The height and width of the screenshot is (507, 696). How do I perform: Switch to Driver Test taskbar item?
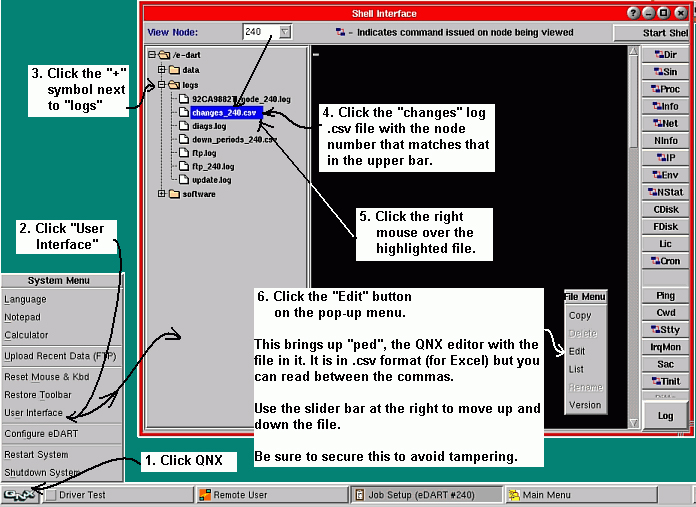118,495
